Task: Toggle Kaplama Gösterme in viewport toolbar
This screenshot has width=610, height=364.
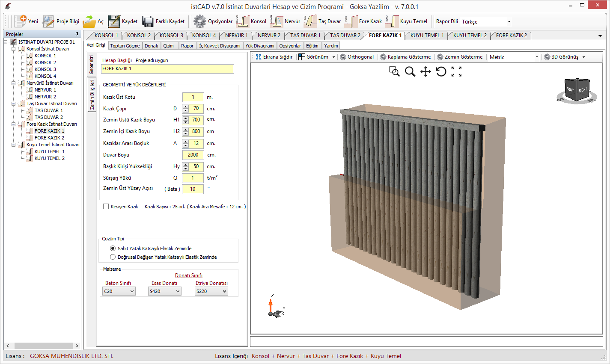Action: tap(405, 57)
